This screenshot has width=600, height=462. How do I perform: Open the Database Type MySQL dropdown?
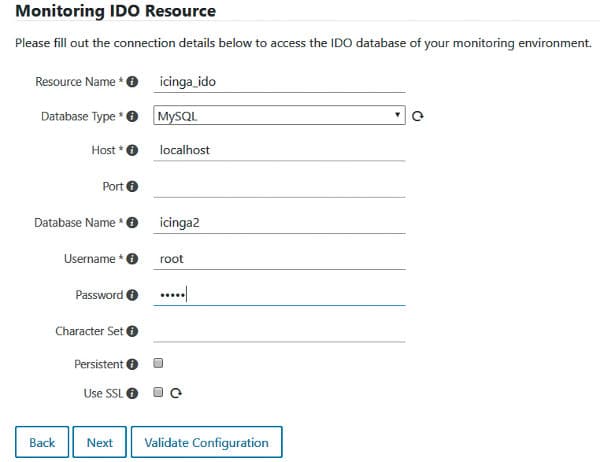click(x=279, y=116)
